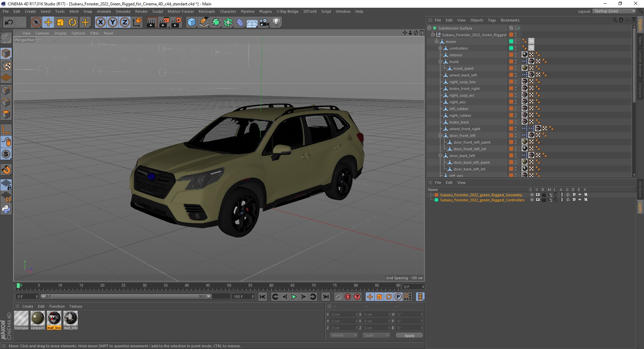Screen dimensions: 644x349
Task: Add a Light object
Action: point(276,22)
